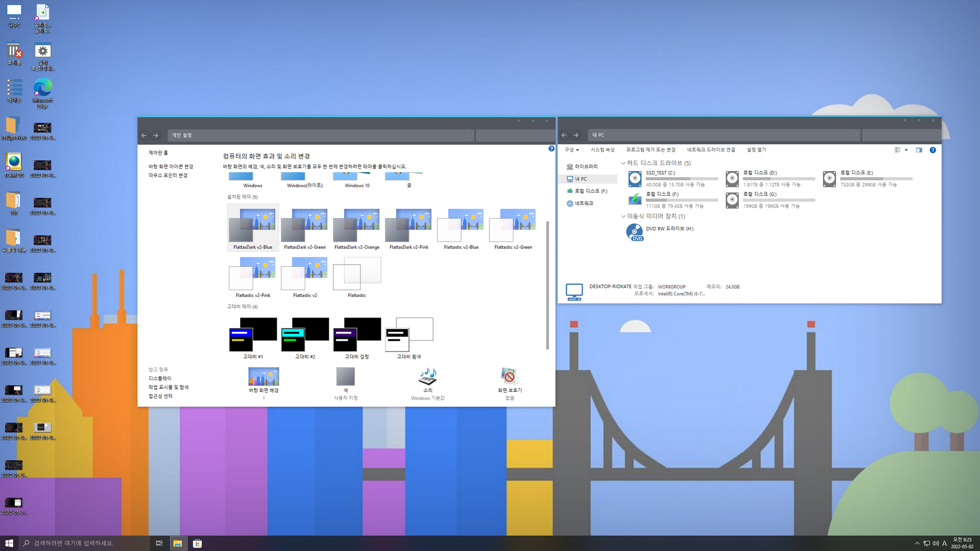Open Task View on the taskbar
Screen dimensions: 980x551
159,543
